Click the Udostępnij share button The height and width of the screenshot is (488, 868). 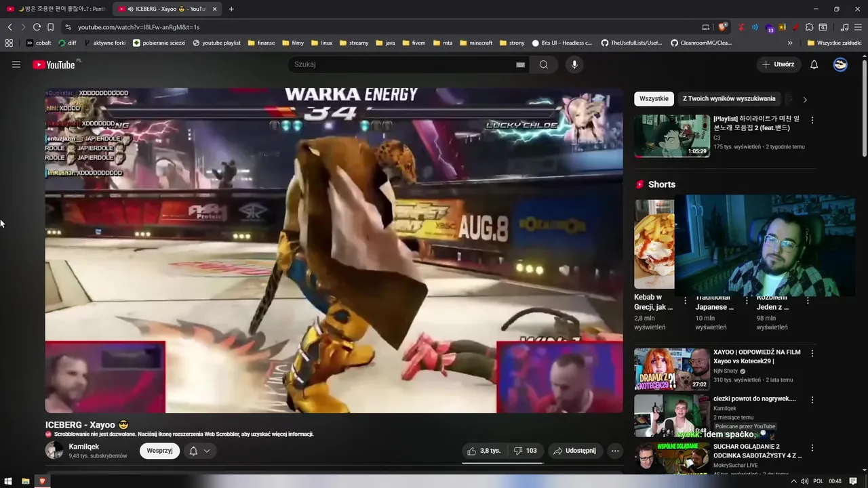tap(574, 451)
